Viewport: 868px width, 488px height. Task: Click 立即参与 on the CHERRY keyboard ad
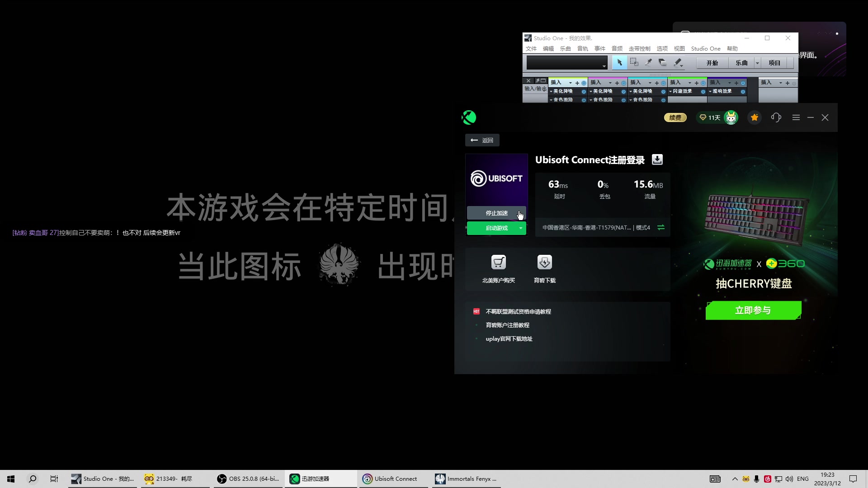(x=753, y=310)
